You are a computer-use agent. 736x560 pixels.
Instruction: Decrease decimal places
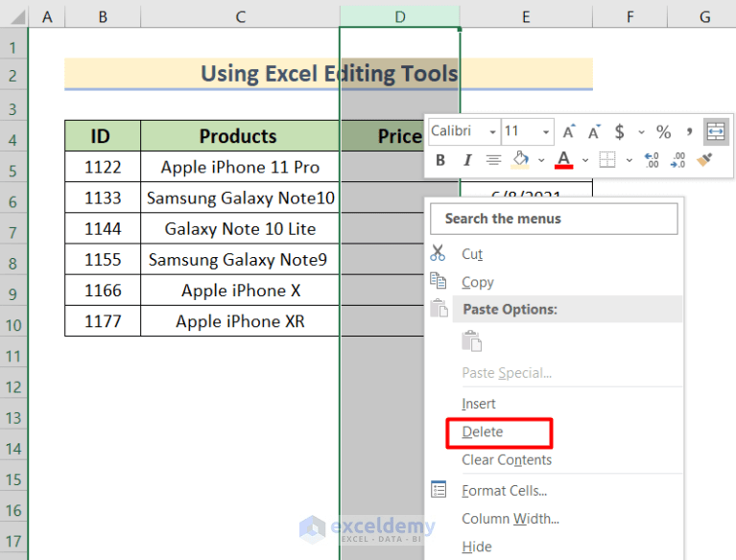tap(678, 160)
